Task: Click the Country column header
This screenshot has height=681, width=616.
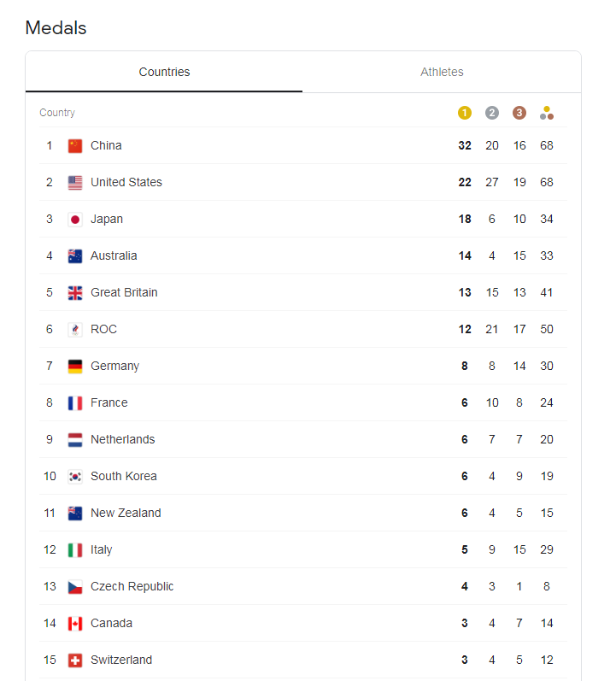Action: pos(57,113)
